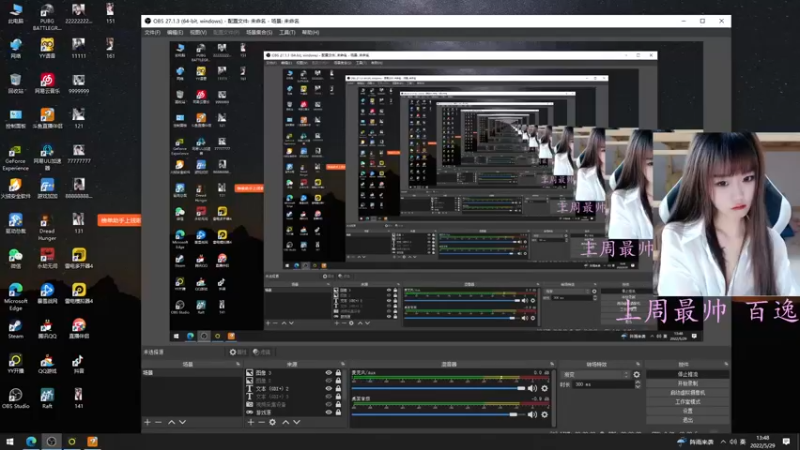This screenshot has height=450, width=800.
Task: Open the scene transition type dropdown
Action: tap(595, 374)
